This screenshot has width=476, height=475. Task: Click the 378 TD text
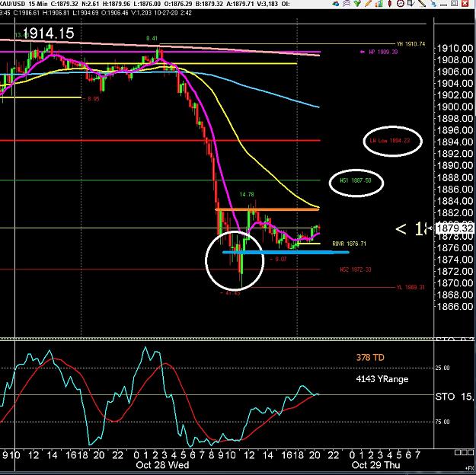click(370, 358)
